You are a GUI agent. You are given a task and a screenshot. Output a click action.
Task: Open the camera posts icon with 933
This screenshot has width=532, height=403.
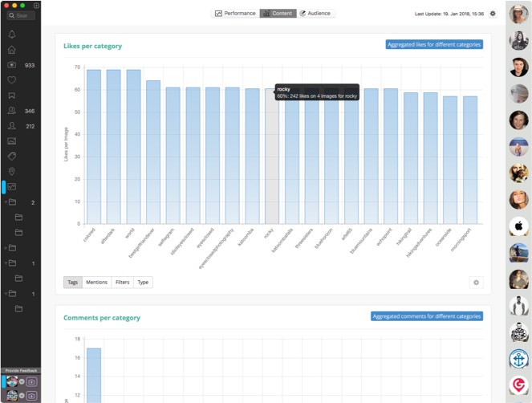coord(11,65)
